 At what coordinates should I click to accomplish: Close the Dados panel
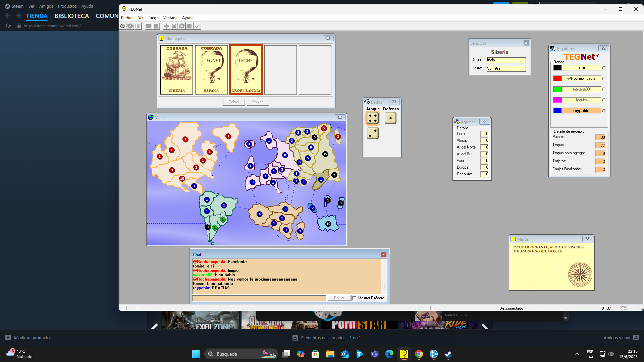tap(394, 102)
